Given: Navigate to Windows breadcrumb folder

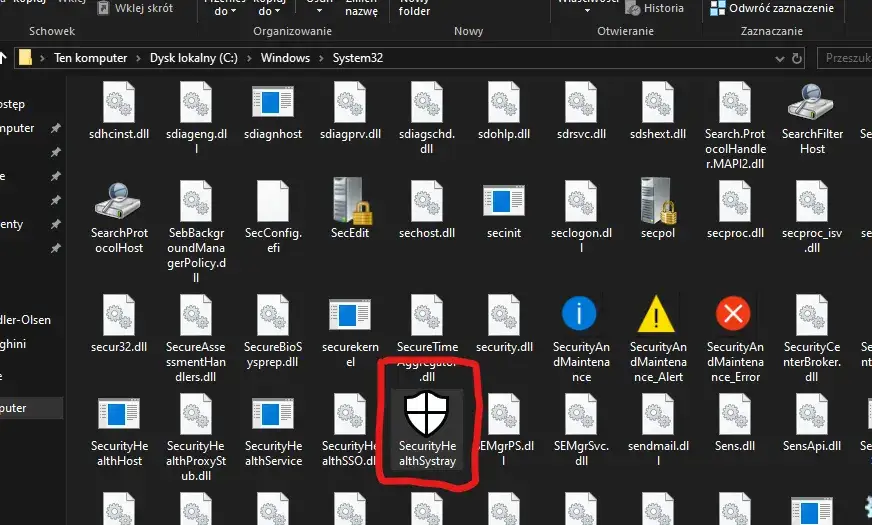Looking at the screenshot, I should (x=285, y=58).
